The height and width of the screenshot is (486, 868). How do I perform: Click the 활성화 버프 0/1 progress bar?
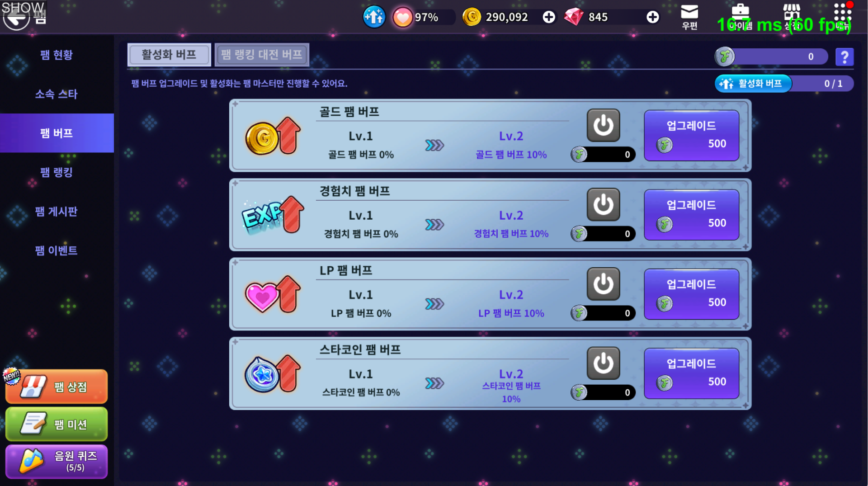click(x=784, y=84)
